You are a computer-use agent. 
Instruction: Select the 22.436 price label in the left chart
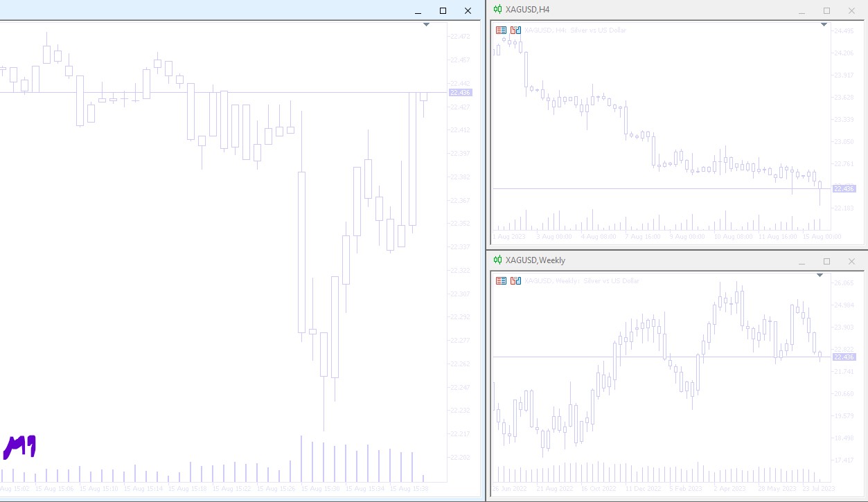[x=460, y=92]
